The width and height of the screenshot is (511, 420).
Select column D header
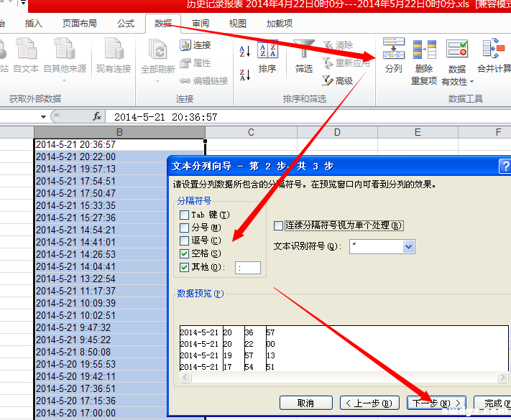pos(337,133)
